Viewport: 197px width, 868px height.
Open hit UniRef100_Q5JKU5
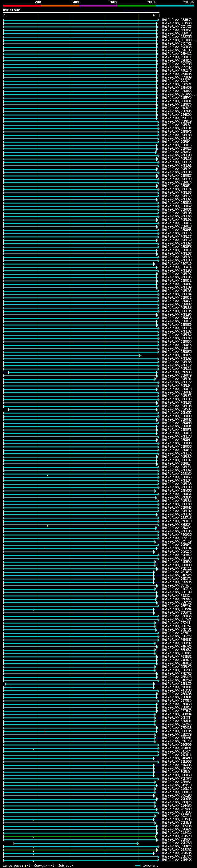tap(176, 74)
